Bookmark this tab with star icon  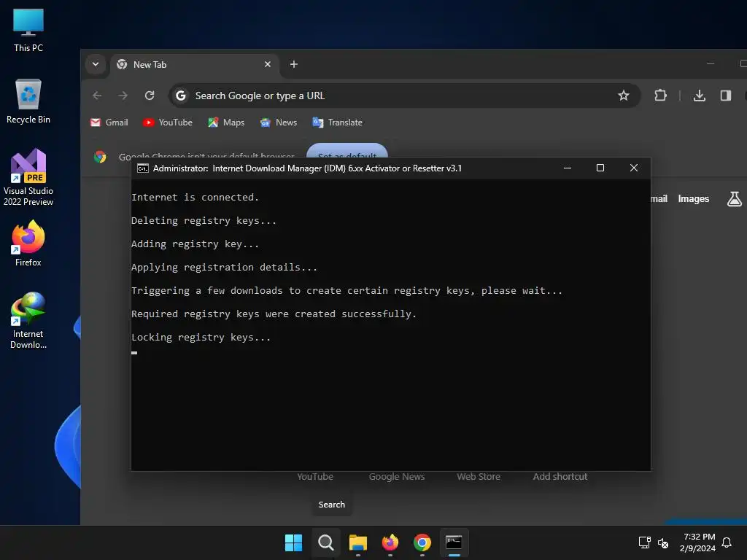[623, 96]
